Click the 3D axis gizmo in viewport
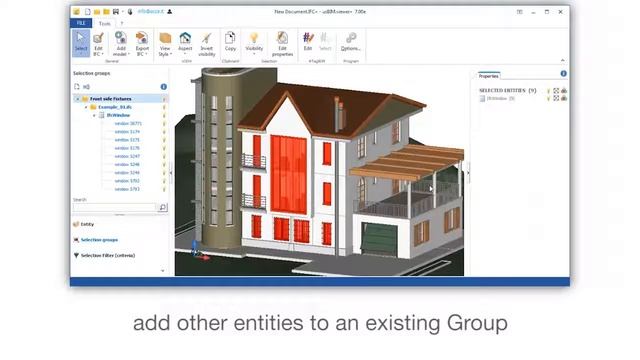Image resolution: width=640 pixels, height=360 pixels. [198, 249]
